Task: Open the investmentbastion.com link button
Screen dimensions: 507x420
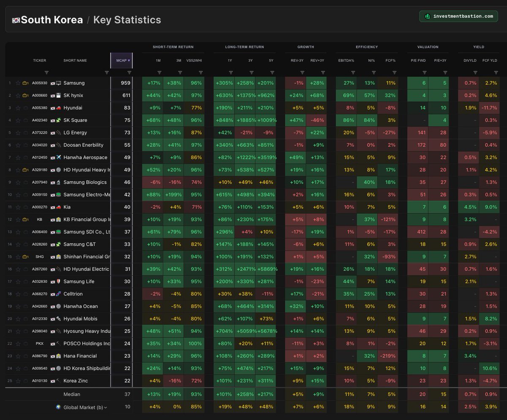Action: (x=458, y=16)
